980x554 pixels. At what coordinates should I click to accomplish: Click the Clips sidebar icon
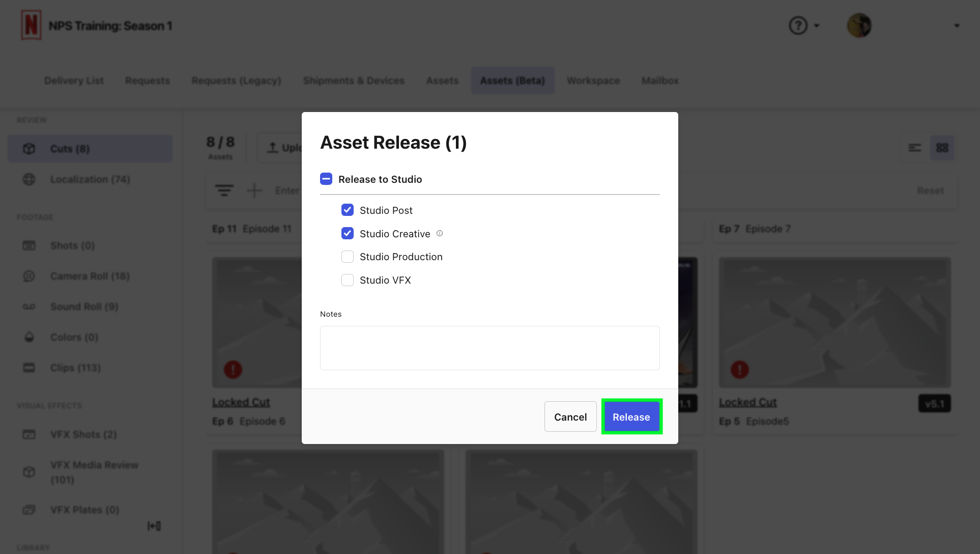(x=29, y=368)
